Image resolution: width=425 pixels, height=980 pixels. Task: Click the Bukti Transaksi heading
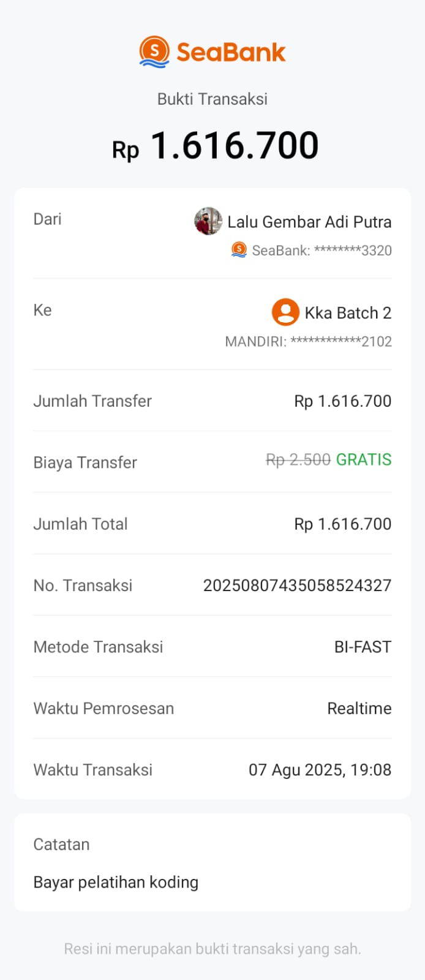click(212, 99)
